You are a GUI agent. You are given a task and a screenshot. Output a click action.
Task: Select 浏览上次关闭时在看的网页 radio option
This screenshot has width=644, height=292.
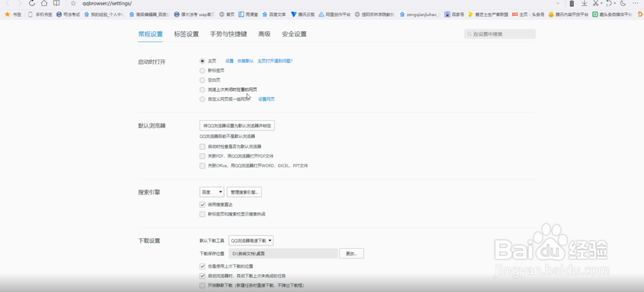point(202,89)
